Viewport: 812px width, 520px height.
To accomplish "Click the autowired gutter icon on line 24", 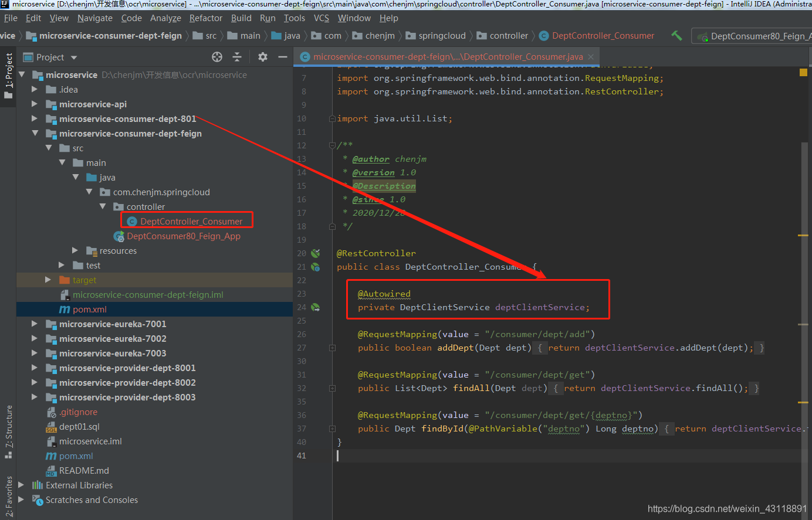I will (x=316, y=307).
